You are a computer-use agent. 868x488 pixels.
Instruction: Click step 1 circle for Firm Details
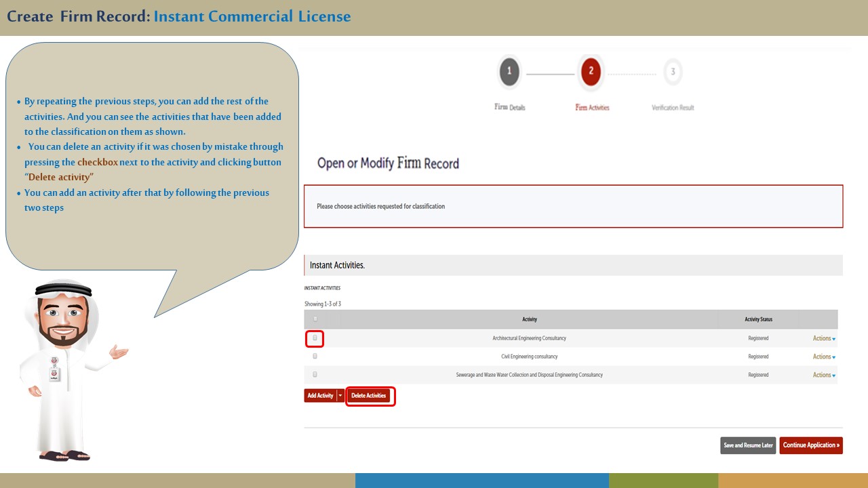click(x=509, y=72)
